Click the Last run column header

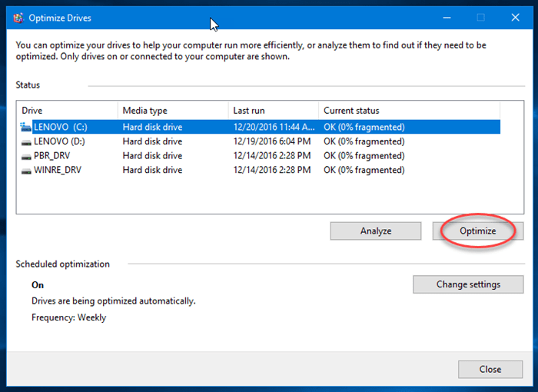pos(273,111)
